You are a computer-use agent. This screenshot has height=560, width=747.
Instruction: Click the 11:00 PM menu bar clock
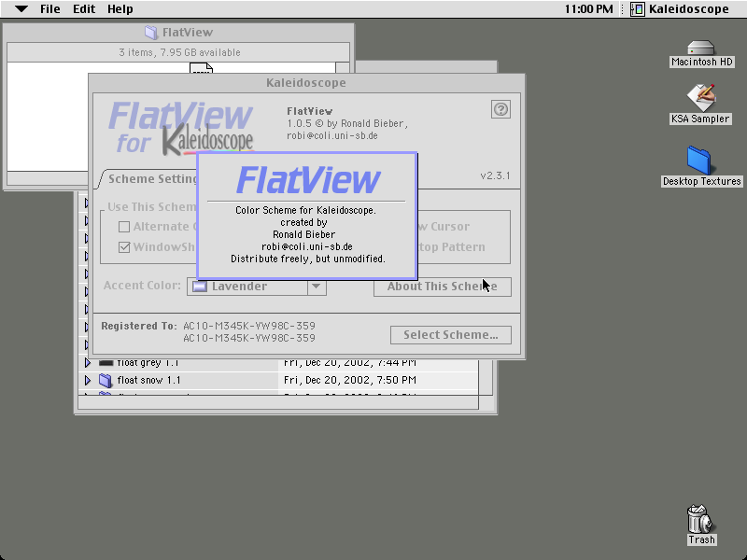click(x=589, y=9)
